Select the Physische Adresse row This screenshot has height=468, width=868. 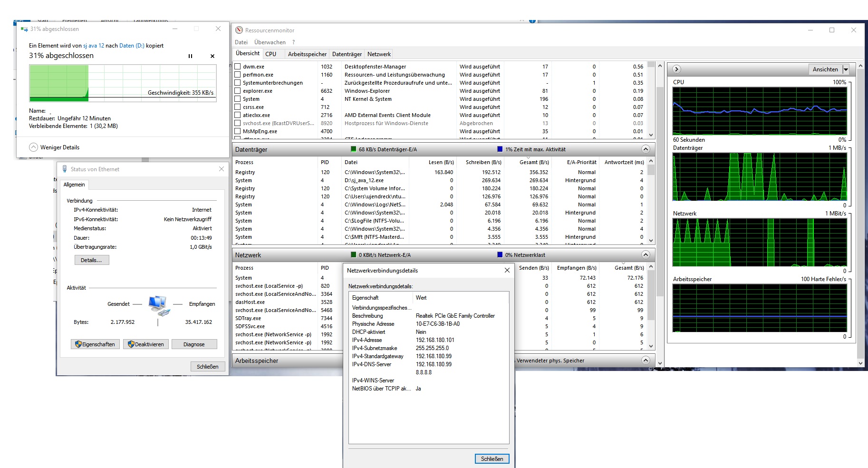coord(429,324)
